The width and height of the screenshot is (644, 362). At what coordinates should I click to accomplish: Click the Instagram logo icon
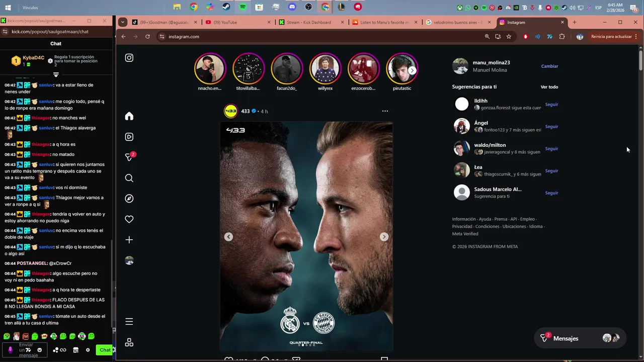tap(129, 58)
